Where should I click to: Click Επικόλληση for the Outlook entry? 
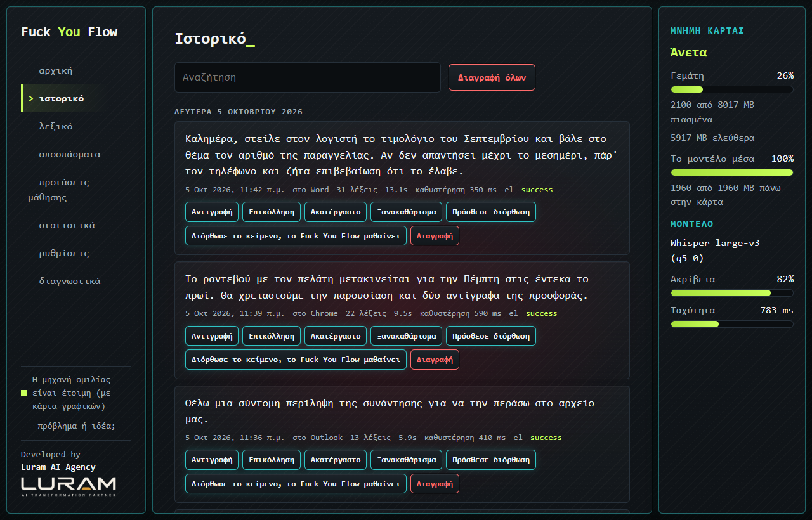point(272,460)
